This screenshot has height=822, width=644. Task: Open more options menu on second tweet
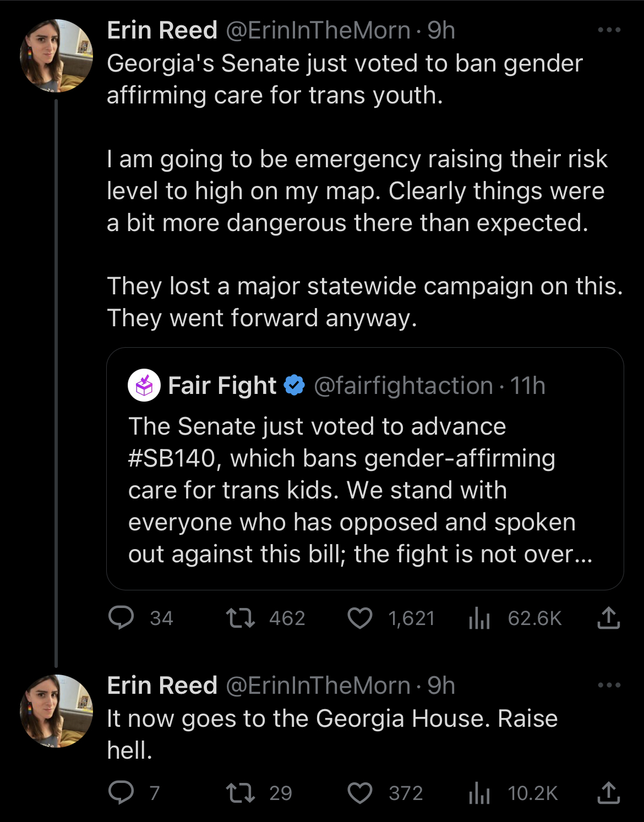(609, 686)
